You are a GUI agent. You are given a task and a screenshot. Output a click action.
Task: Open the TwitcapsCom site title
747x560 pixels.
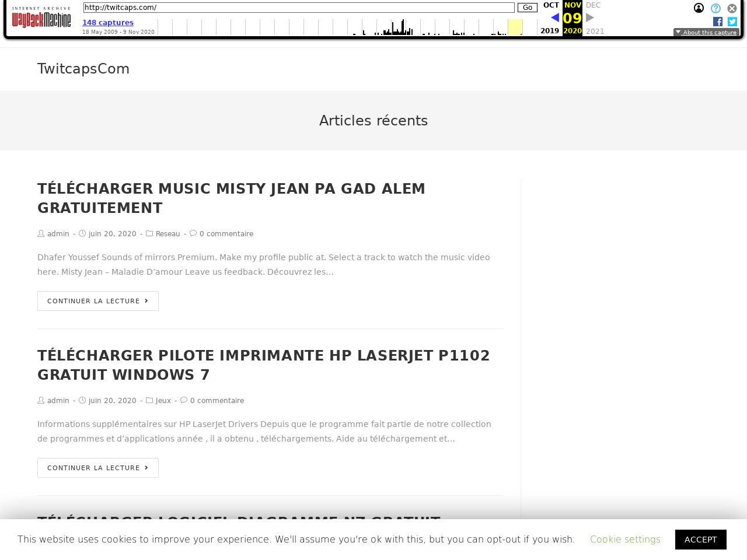(x=83, y=69)
